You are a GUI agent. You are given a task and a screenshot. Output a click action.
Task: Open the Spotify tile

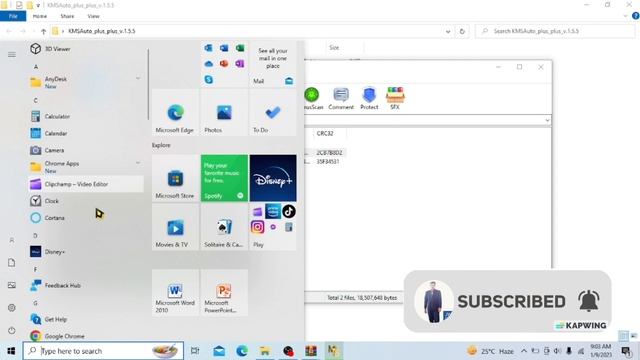point(224,178)
